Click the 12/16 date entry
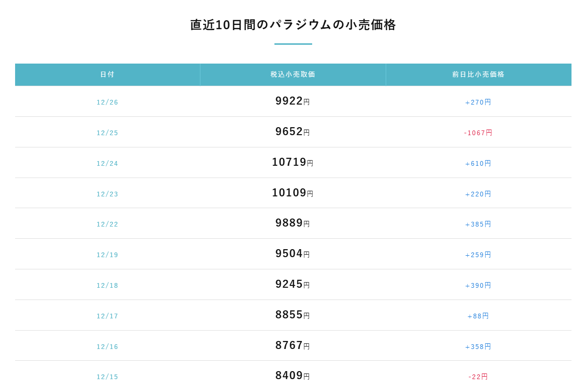The image size is (588, 381). coord(108,347)
